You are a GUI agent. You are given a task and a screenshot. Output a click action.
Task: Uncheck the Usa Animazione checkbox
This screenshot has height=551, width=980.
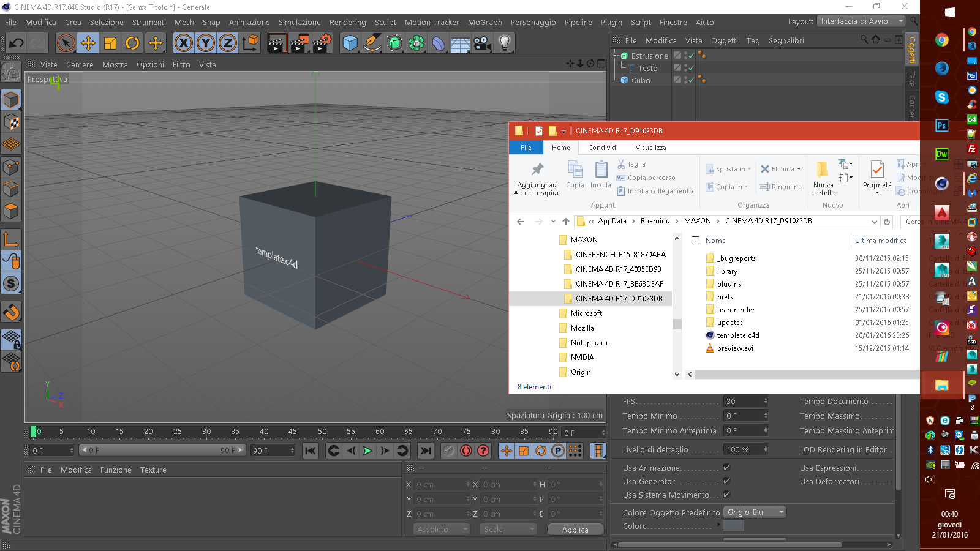coord(726,468)
